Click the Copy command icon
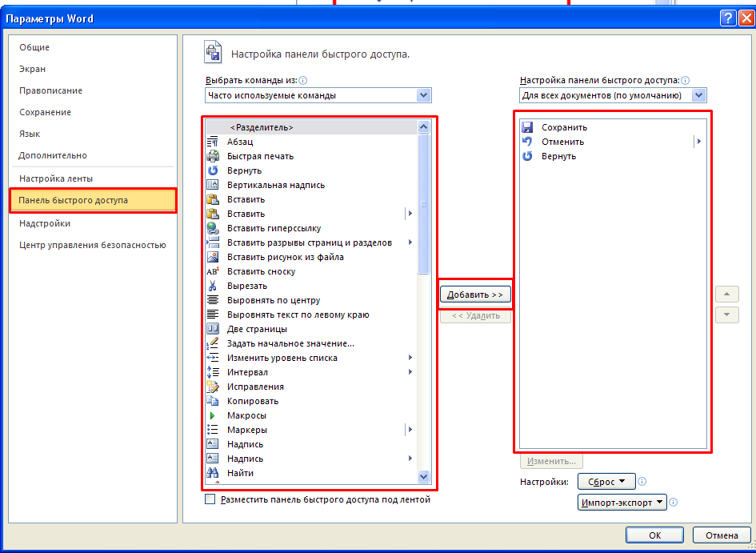The height and width of the screenshot is (553, 756). 213,401
